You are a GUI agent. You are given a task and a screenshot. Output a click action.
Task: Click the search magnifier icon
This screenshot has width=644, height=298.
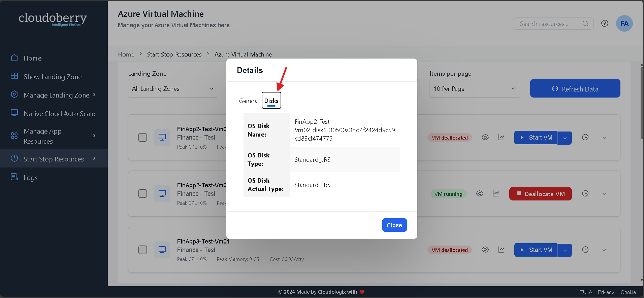pos(585,24)
